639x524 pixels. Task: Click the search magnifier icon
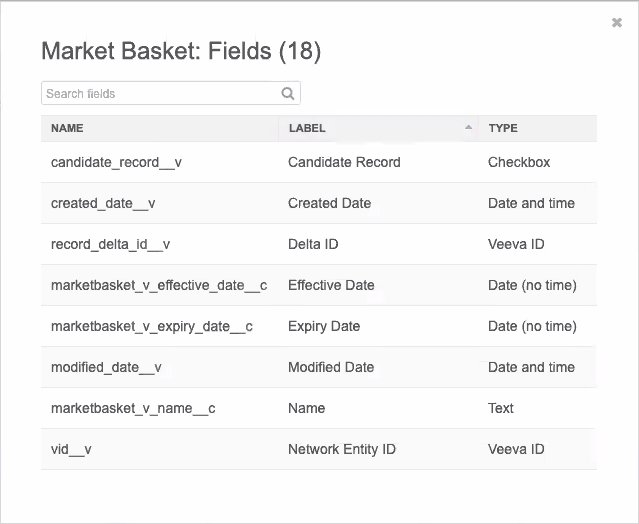tap(288, 94)
